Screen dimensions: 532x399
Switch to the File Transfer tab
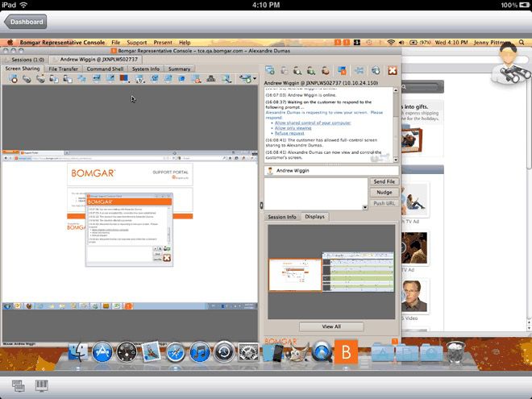click(x=63, y=69)
